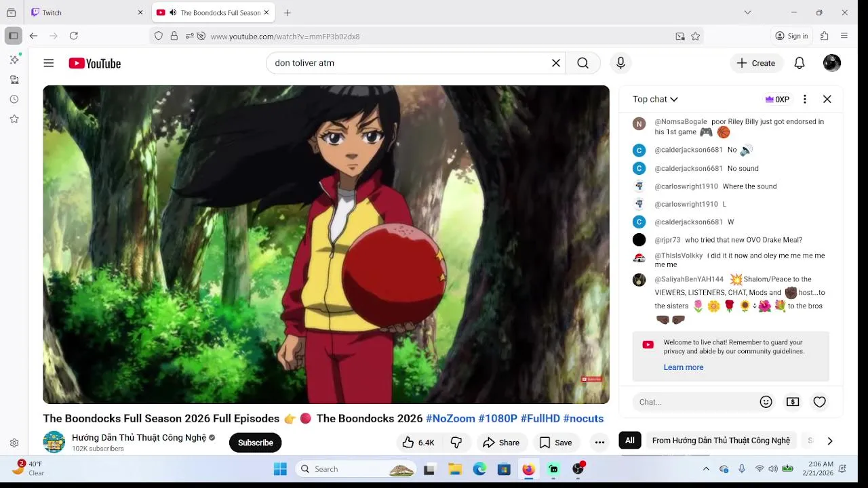Open the sidebar customize settings gear
Image resolution: width=868 pixels, height=488 pixels.
(14, 443)
